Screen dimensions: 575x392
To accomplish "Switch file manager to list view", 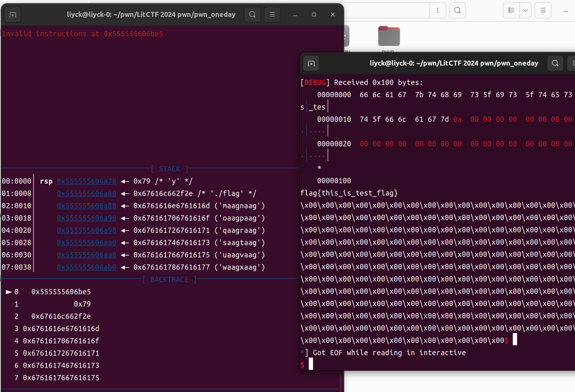I will (511, 10).
